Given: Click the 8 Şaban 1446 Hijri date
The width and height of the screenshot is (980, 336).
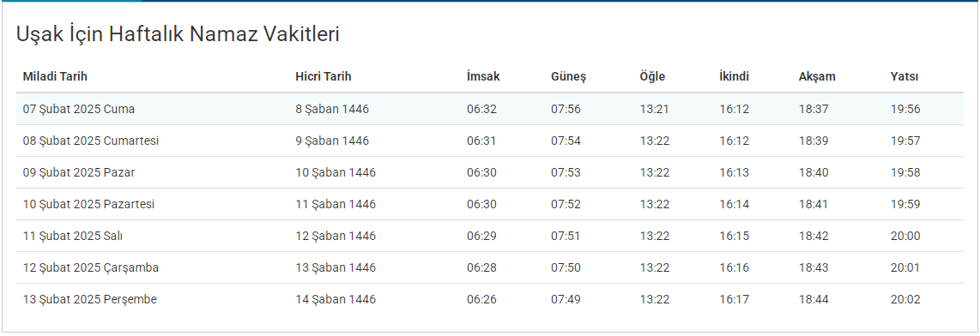Looking at the screenshot, I should click(332, 109).
